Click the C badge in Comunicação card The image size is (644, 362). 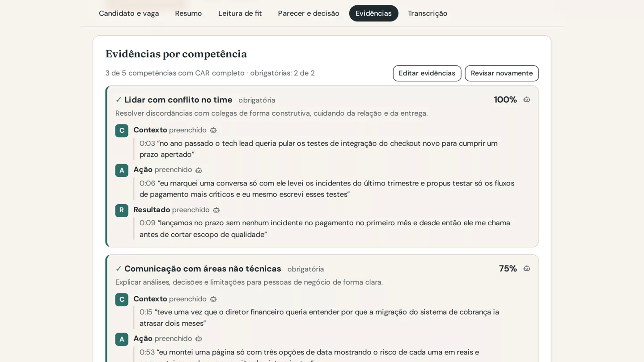click(x=122, y=299)
